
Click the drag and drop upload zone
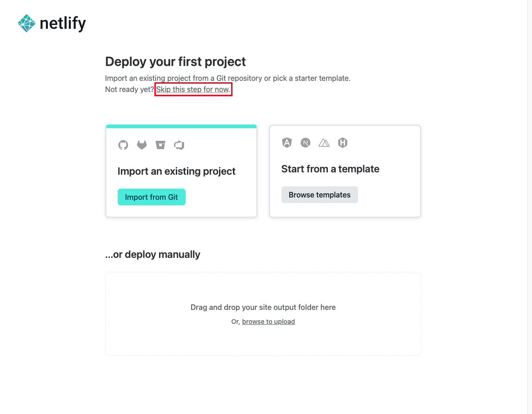pos(263,314)
